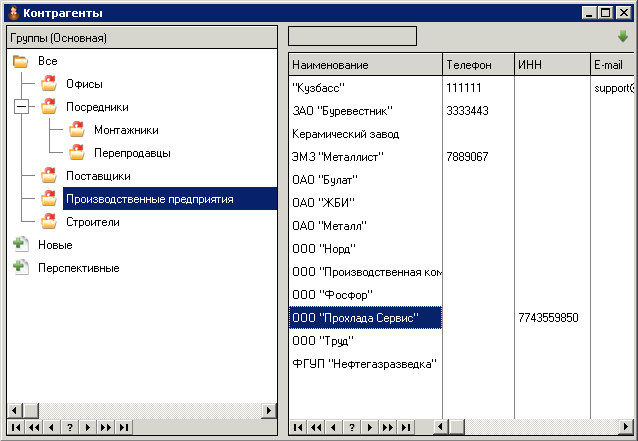638x441 pixels.
Task: Sort by the Наименование column header
Action: (365, 65)
